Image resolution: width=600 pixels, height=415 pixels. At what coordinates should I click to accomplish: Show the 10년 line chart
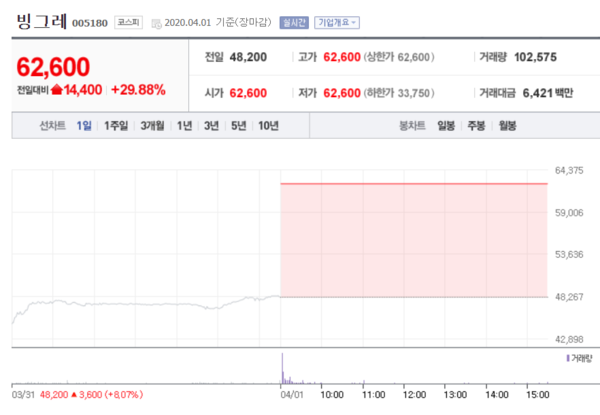pyautogui.click(x=268, y=125)
